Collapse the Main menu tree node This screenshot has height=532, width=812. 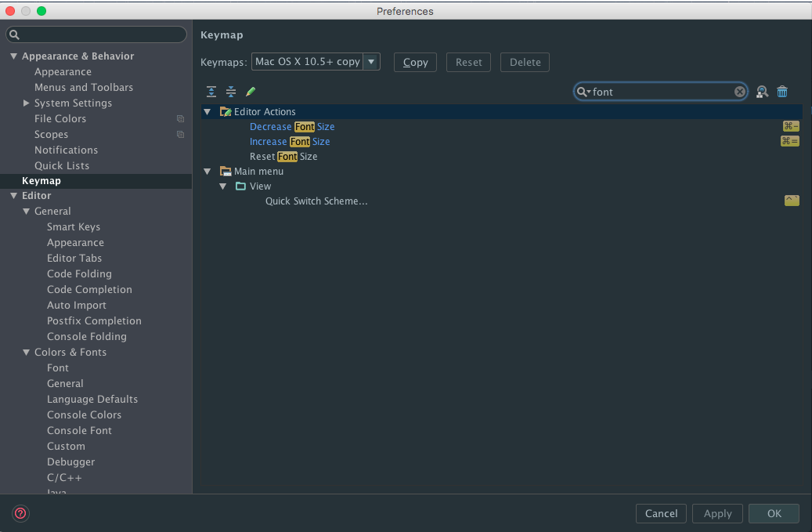click(208, 171)
